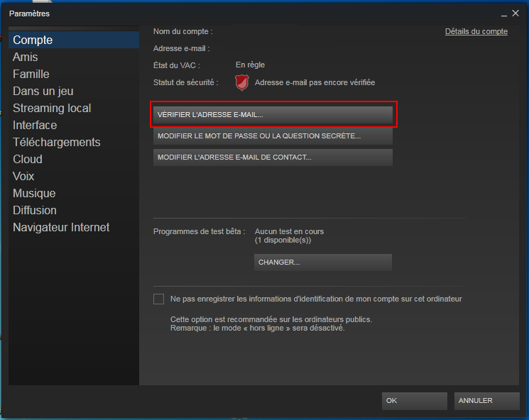Open the Dans un jeu settings
The width and height of the screenshot is (529, 420).
coord(74,91)
